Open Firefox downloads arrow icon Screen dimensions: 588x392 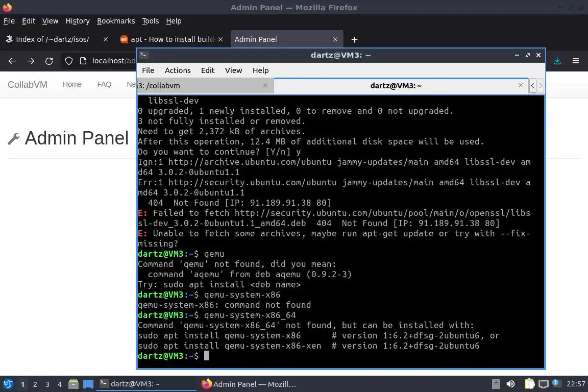[x=557, y=61]
